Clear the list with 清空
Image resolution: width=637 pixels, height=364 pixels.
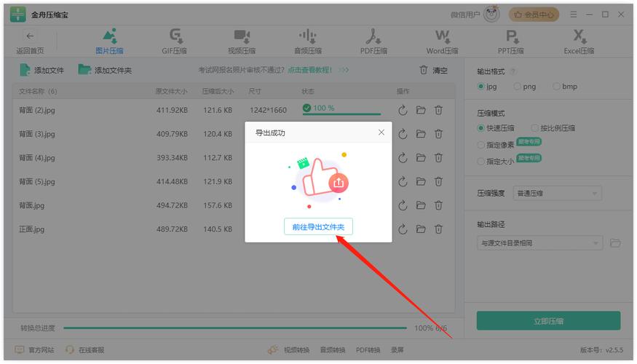(x=433, y=71)
